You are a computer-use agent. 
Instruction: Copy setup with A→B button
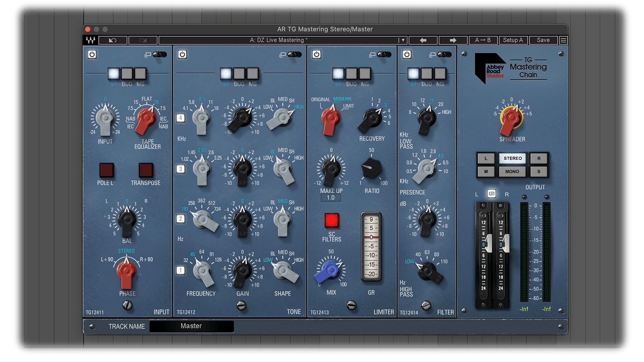pyautogui.click(x=483, y=40)
